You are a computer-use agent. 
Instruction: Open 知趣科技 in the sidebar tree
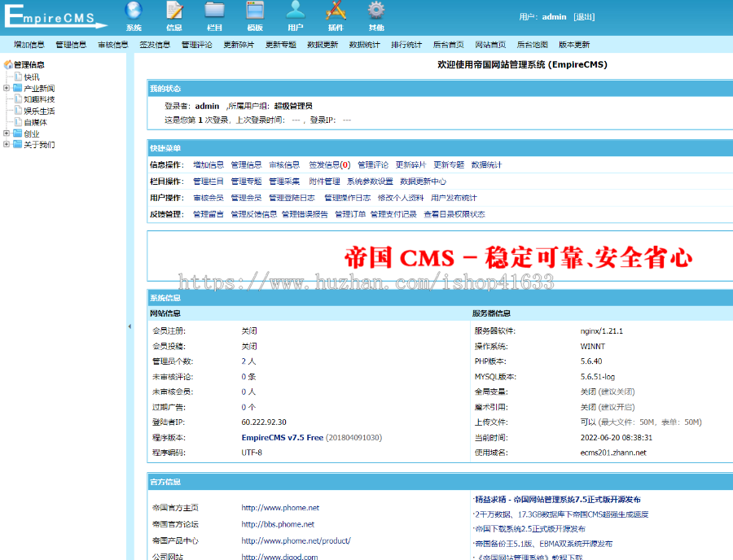click(x=39, y=99)
